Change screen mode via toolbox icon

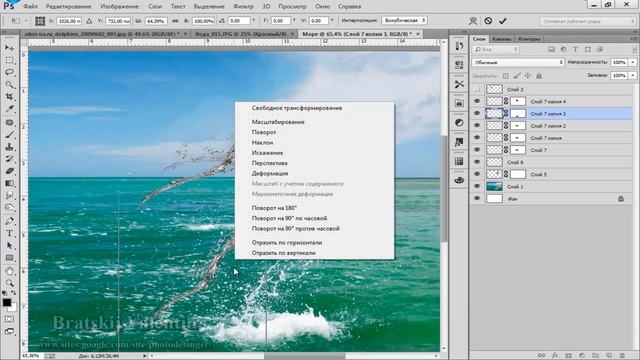point(9,331)
